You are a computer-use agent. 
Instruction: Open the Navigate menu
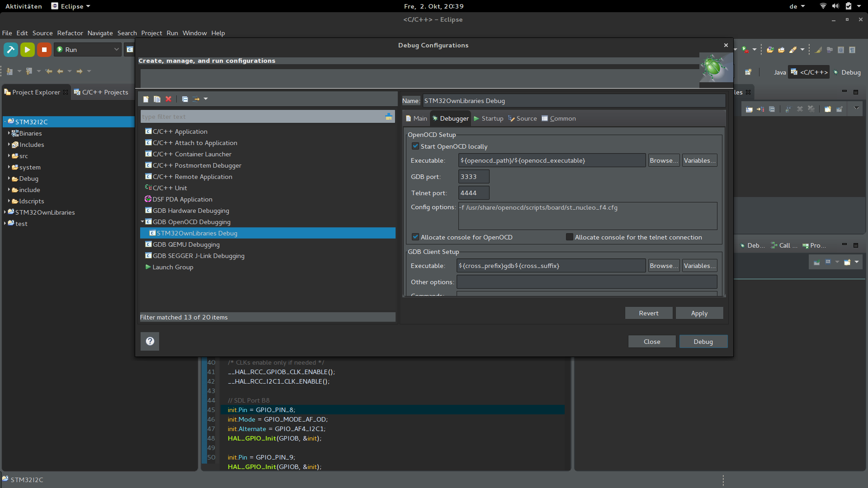[100, 33]
